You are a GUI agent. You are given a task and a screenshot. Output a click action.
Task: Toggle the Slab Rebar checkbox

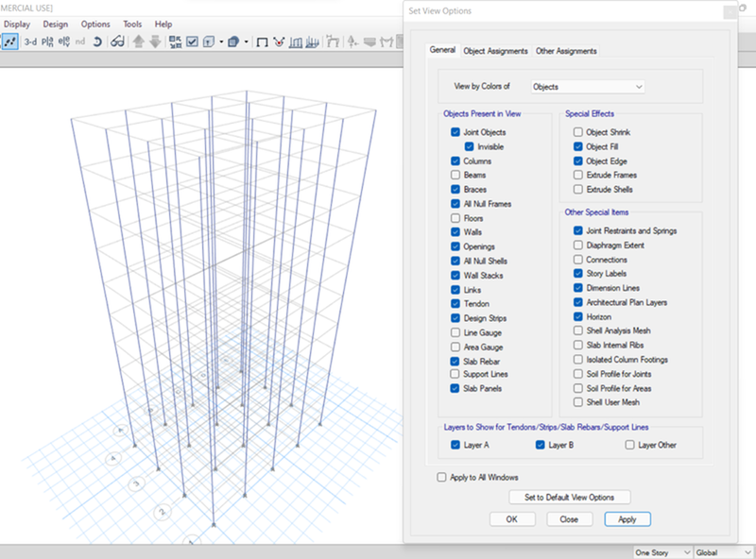[455, 362]
